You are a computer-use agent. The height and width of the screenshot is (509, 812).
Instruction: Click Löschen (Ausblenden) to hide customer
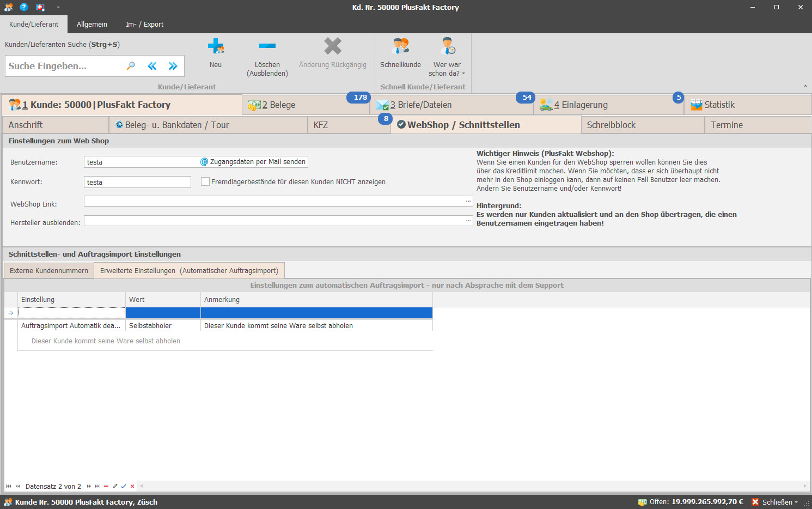coord(267,57)
